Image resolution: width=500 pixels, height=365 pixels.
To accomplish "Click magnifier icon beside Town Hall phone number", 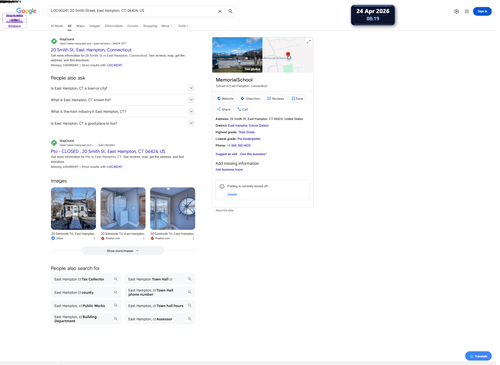I will tap(189, 292).
